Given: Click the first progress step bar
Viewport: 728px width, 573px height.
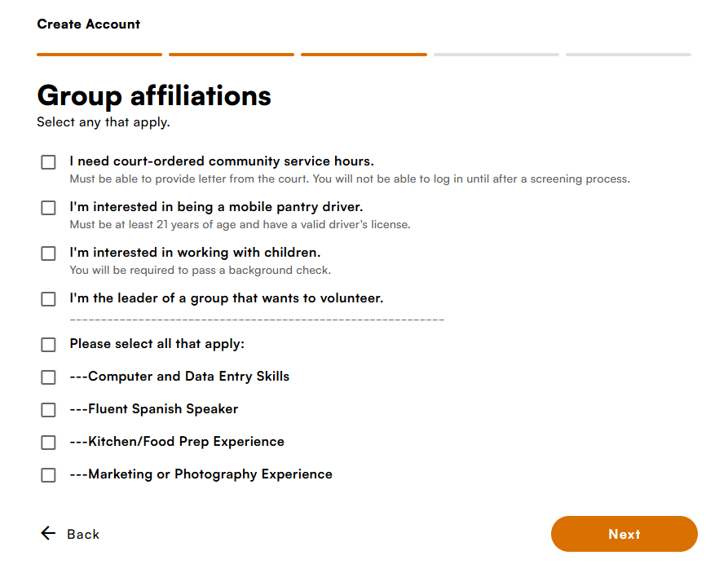Looking at the screenshot, I should (x=99, y=55).
